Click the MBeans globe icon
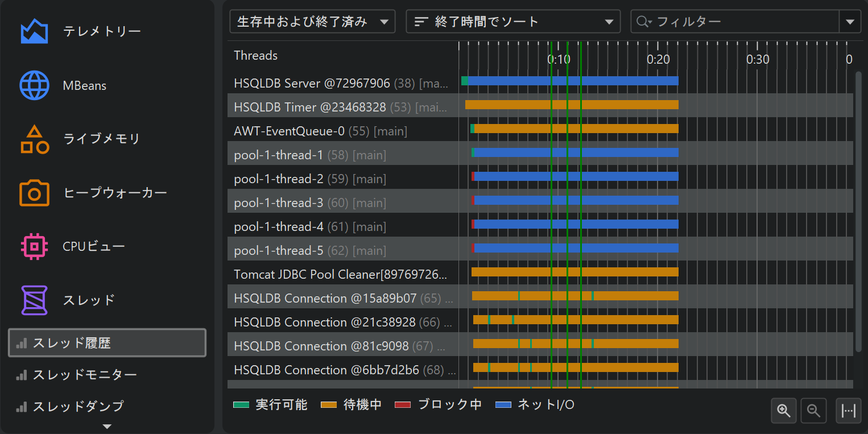This screenshot has width=868, height=434. coord(34,85)
